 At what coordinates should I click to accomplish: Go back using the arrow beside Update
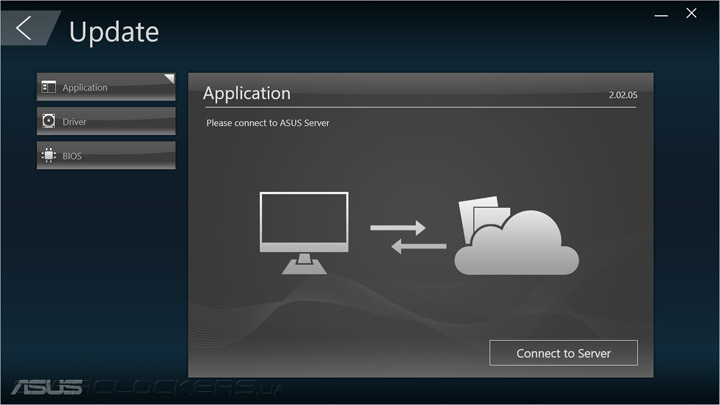[24, 28]
